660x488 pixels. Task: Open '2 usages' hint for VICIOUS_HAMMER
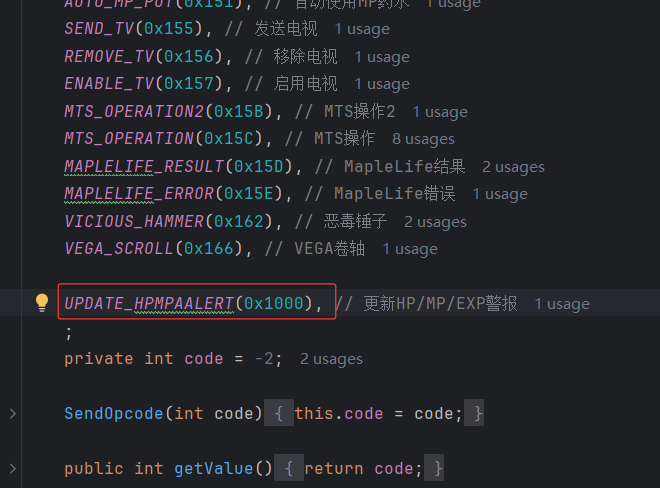(435, 221)
